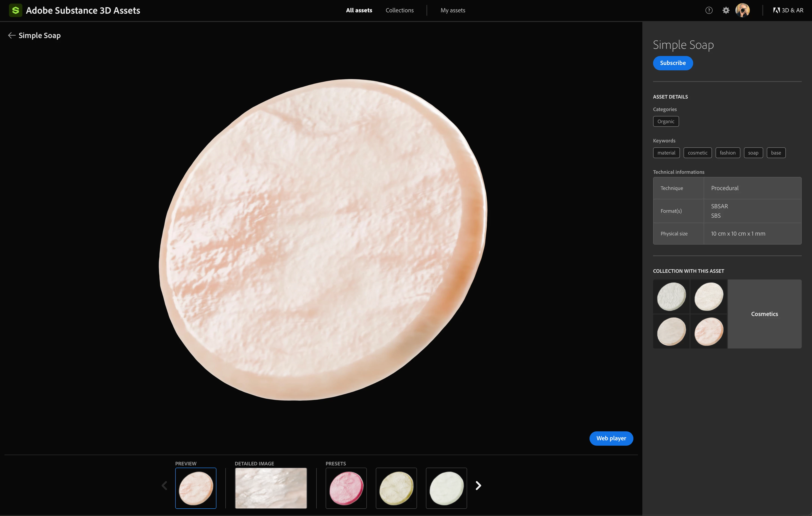
Task: Show previous thumbnails with left chevron
Action: click(x=165, y=486)
